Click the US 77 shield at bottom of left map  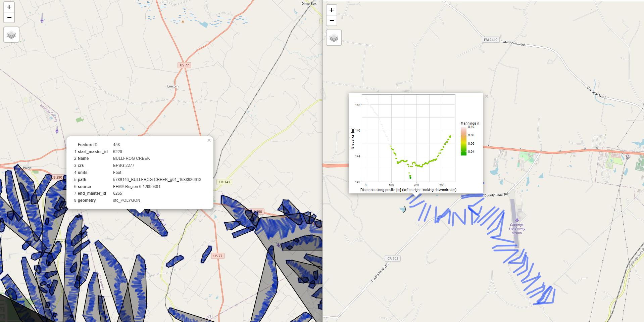point(218,256)
